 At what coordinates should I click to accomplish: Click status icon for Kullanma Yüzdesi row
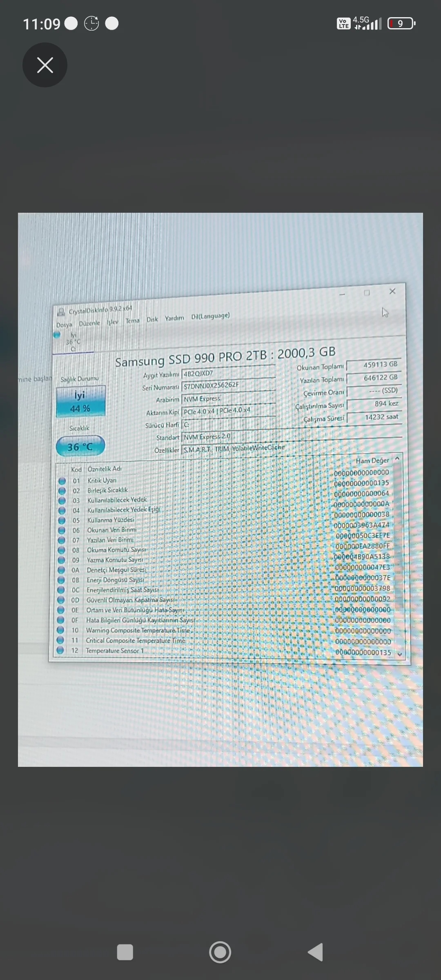coord(62,520)
